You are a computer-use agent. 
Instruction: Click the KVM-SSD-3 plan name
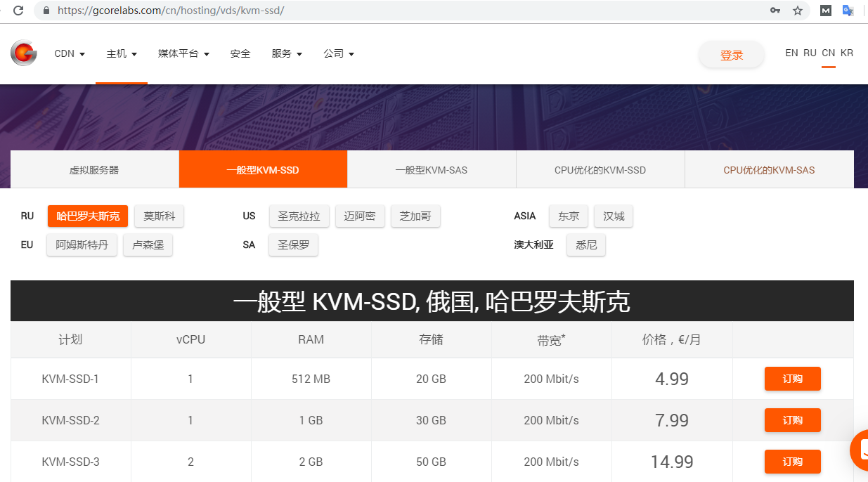coord(70,462)
